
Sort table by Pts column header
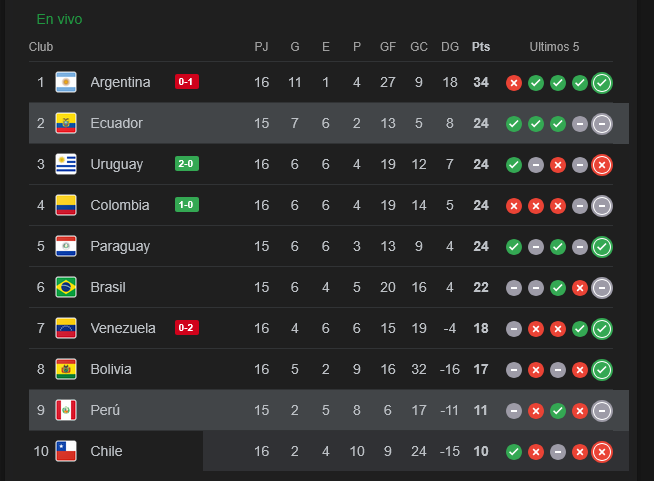(481, 47)
